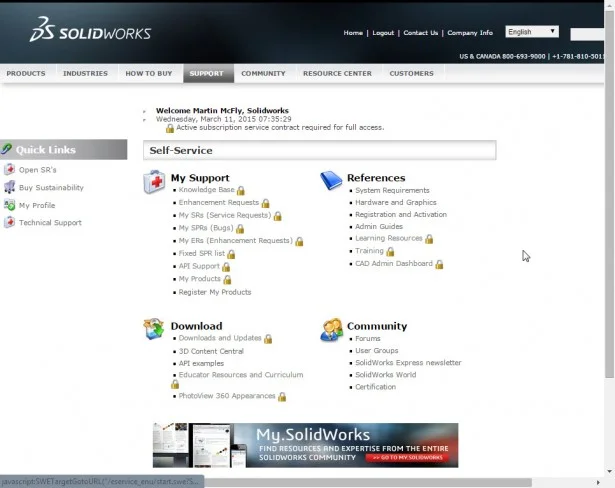This screenshot has width=615, height=488.
Task: Open the 3D Content Central link
Action: (x=211, y=351)
